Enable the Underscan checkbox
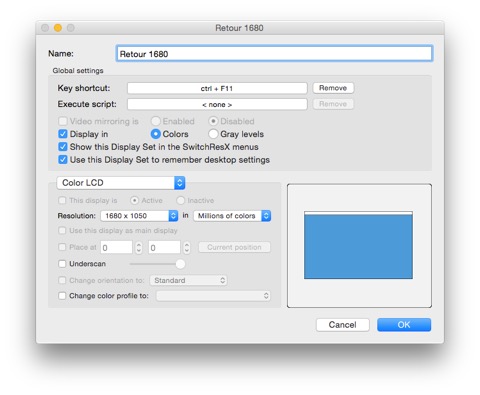The height and width of the screenshot is (395, 480). point(62,264)
